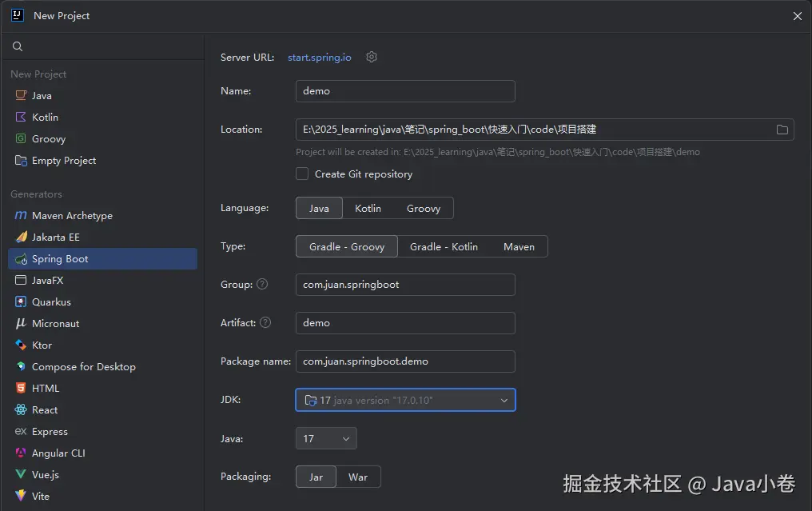Screen dimensions: 812x511
Task: Select Kotlin as the language
Action: coord(368,208)
